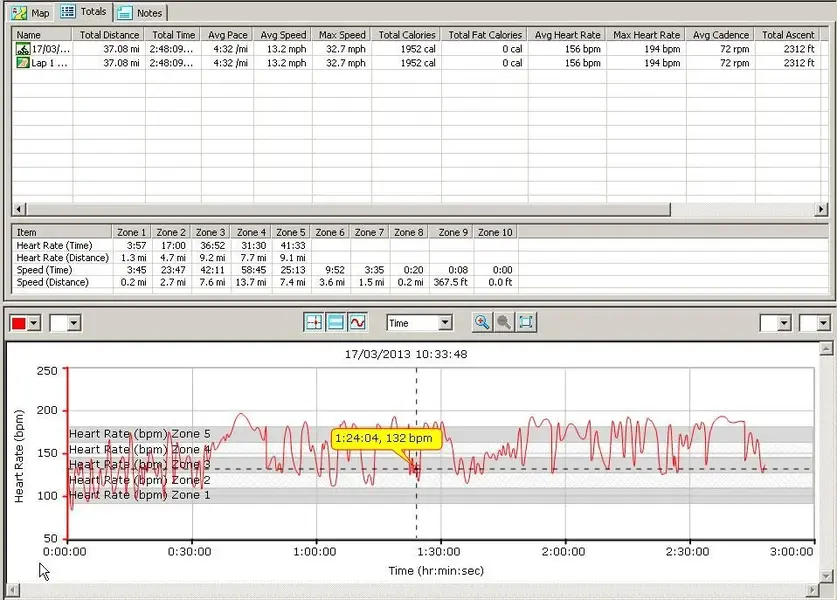Click the 1:24:04, 132 bpm chart tooltip
This screenshot has width=837, height=600.
click(386, 439)
